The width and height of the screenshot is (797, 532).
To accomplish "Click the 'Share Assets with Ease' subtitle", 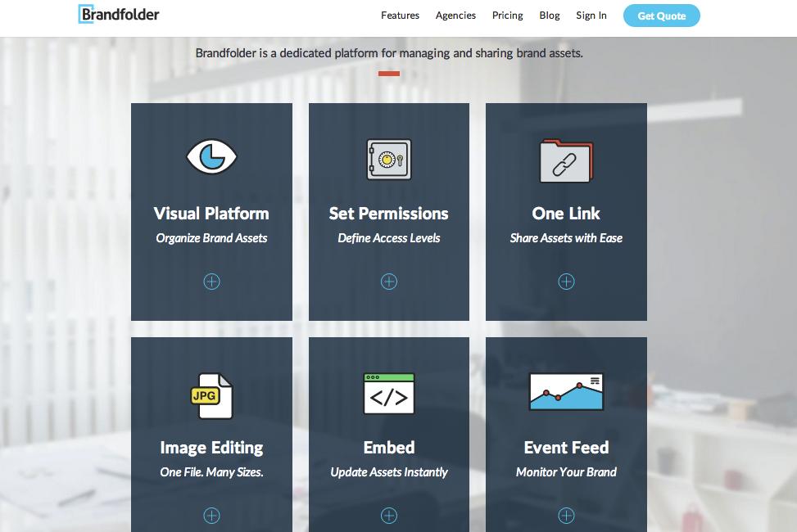I will pos(566,238).
